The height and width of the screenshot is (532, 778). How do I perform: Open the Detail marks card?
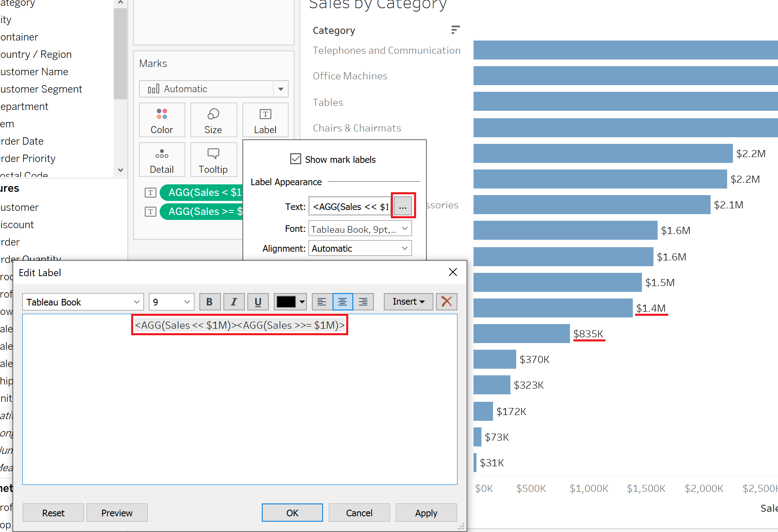162,160
